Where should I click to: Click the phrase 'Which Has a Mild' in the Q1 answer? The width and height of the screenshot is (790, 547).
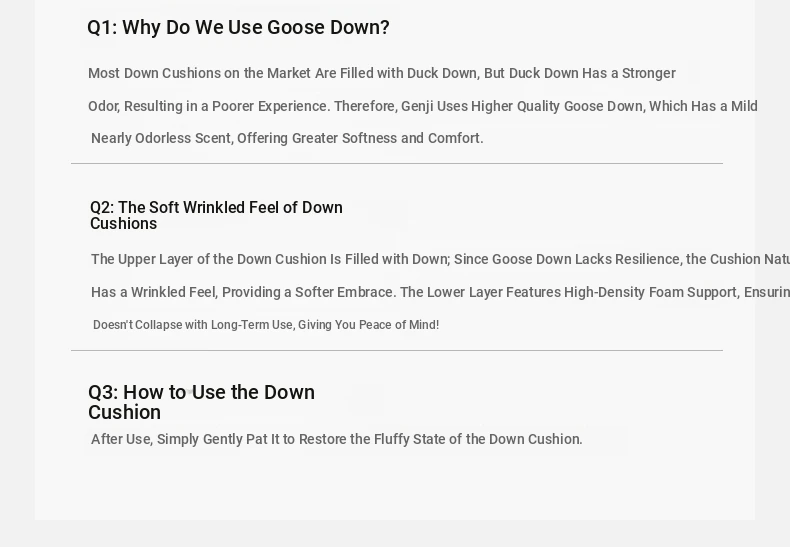point(703,106)
